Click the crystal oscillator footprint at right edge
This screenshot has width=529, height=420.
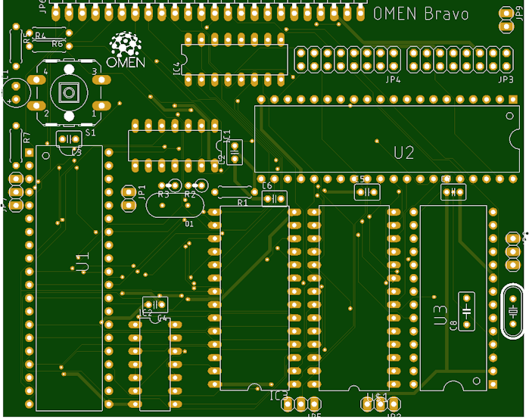[513, 312]
